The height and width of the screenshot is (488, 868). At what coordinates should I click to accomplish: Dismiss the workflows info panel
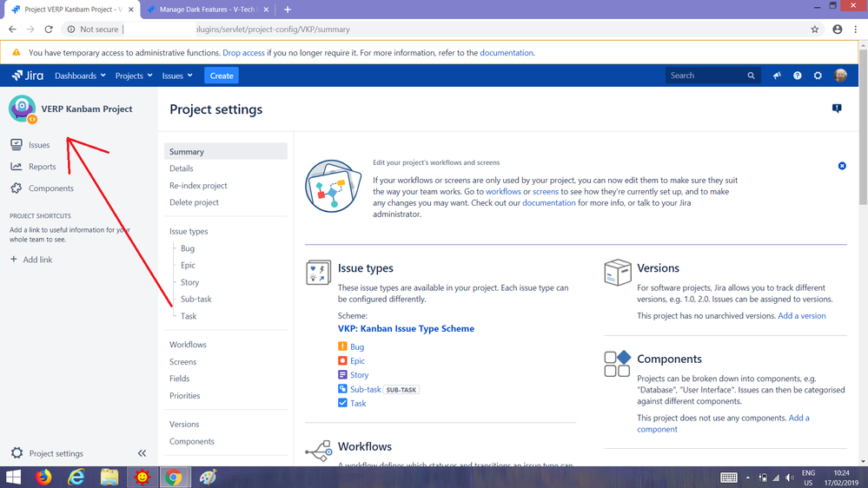842,166
